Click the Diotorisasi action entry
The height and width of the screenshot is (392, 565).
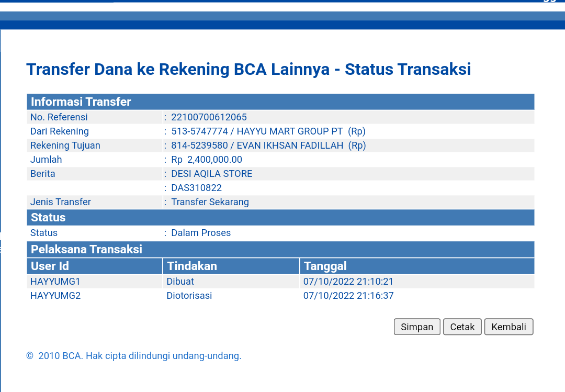[x=189, y=296]
